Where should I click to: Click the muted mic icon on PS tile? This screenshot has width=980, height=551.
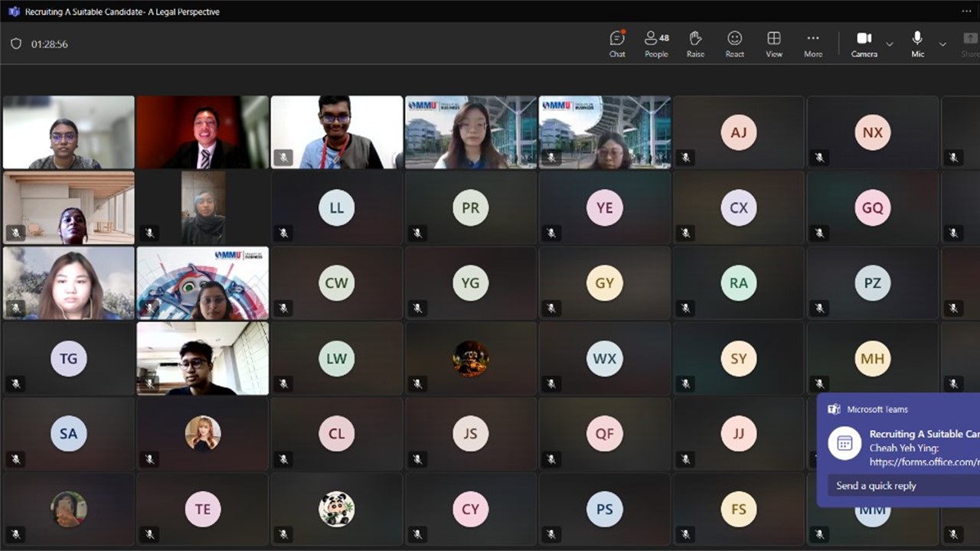(551, 533)
